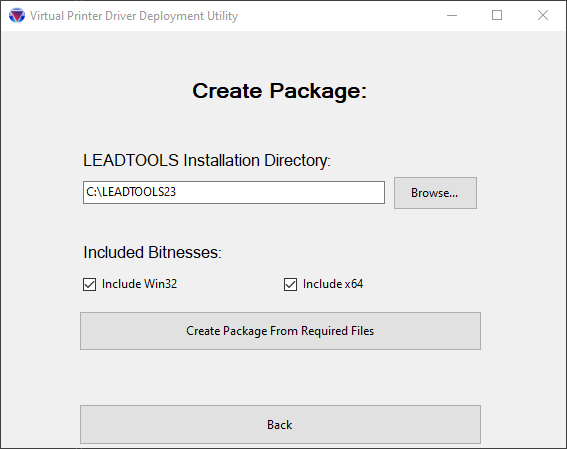Click the window title 'Virtual Printer Driver Deployment Utility'
Screen dimensions: 567x449
(134, 16)
